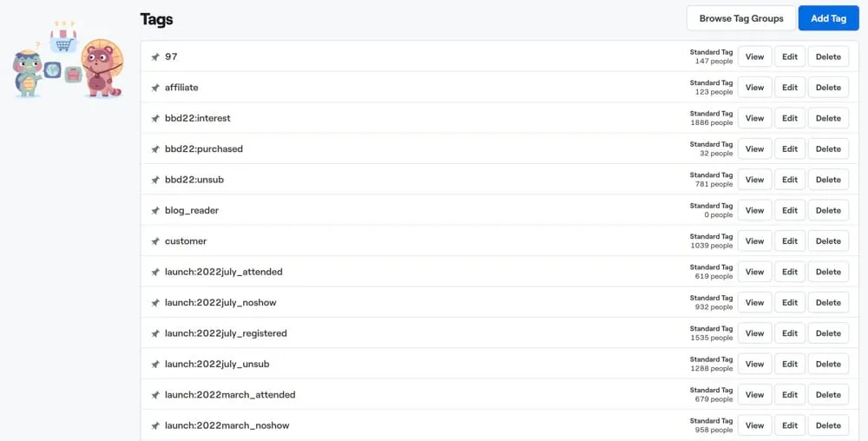Click the mascot illustration on the left
Screen dimensions: 868x441
coord(67,61)
